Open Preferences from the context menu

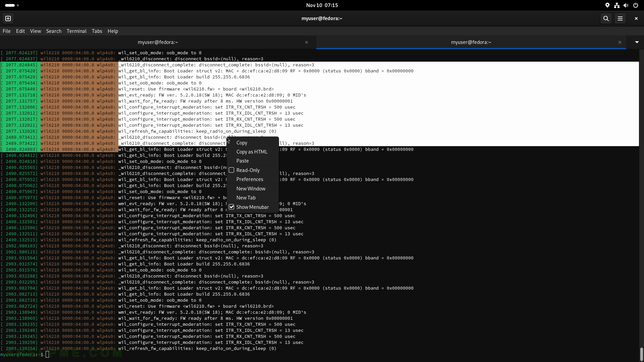[x=253, y=179]
